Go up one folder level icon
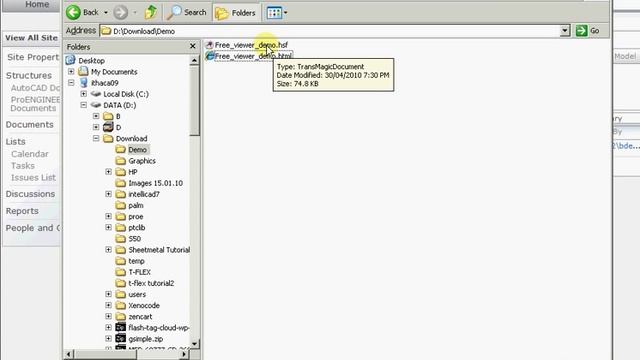Viewport: 640px width, 360px height. point(151,12)
